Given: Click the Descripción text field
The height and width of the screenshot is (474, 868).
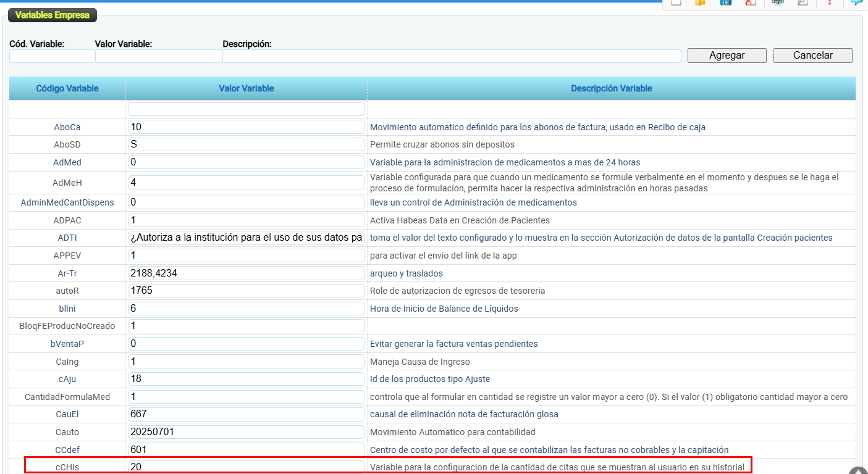Looking at the screenshot, I should (x=452, y=56).
